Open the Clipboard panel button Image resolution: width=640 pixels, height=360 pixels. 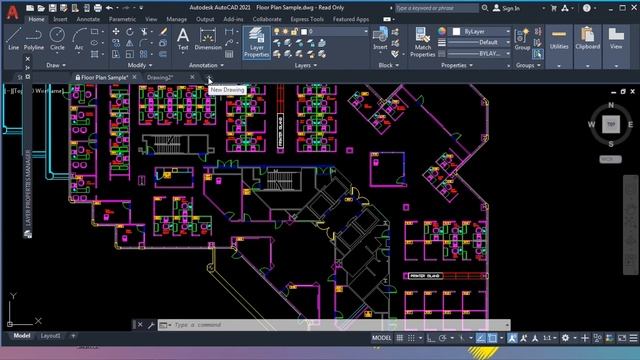587,46
